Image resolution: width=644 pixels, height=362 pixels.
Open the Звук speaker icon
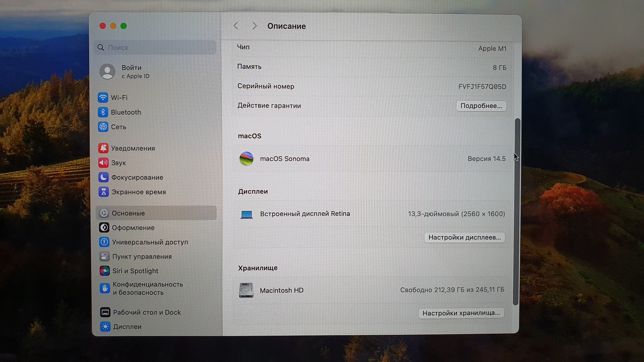tap(103, 163)
